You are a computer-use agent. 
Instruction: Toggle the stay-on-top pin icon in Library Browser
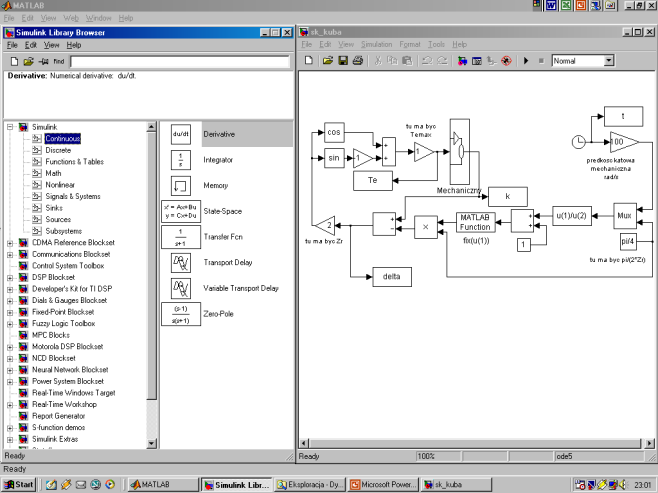pos(43,62)
